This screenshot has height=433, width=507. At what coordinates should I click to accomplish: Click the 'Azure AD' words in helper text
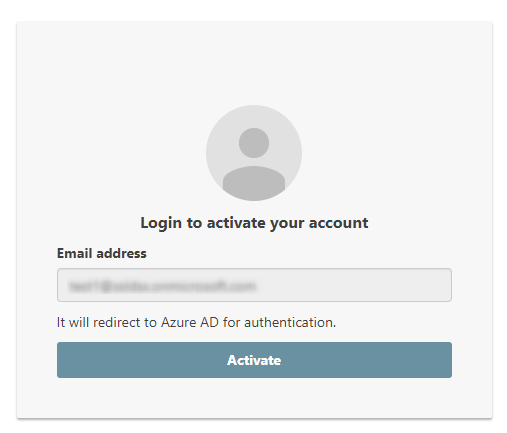[190, 322]
